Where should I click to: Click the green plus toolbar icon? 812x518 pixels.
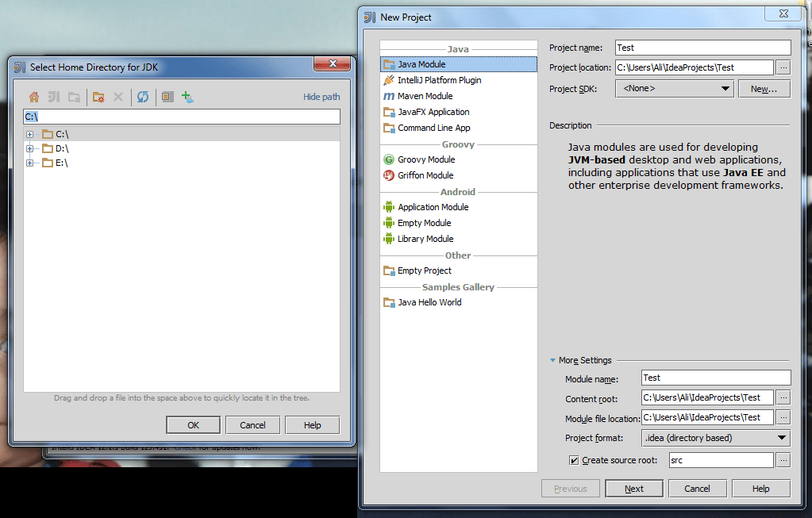point(185,96)
